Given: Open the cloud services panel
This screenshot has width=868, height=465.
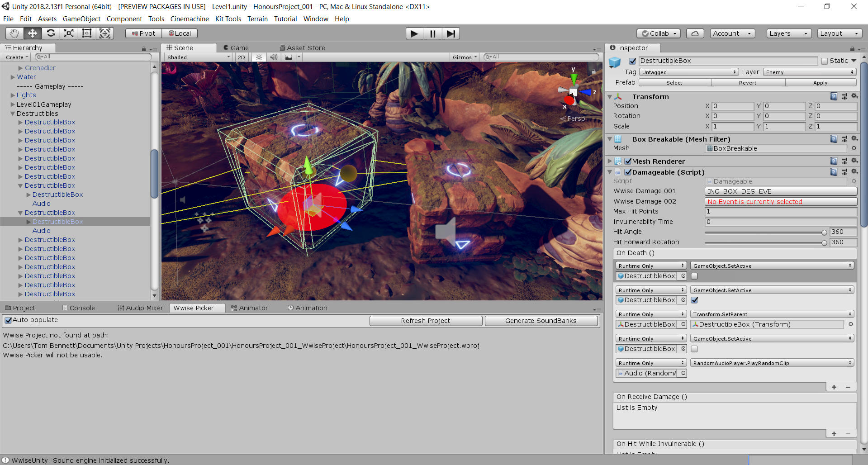Looking at the screenshot, I should pos(695,33).
